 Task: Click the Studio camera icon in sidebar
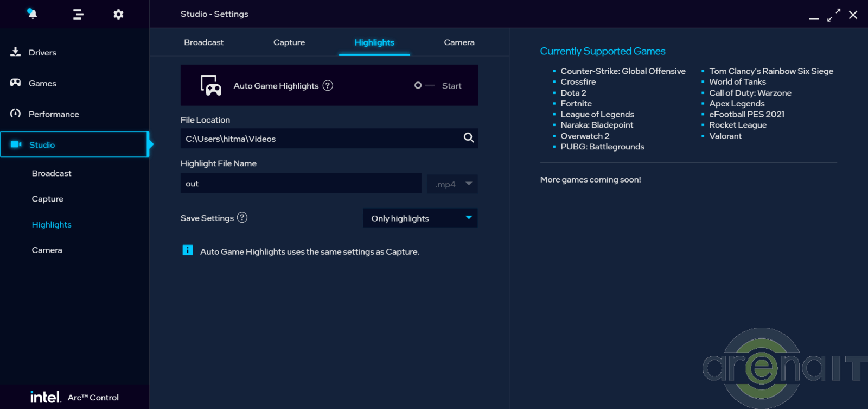pyautogui.click(x=16, y=144)
